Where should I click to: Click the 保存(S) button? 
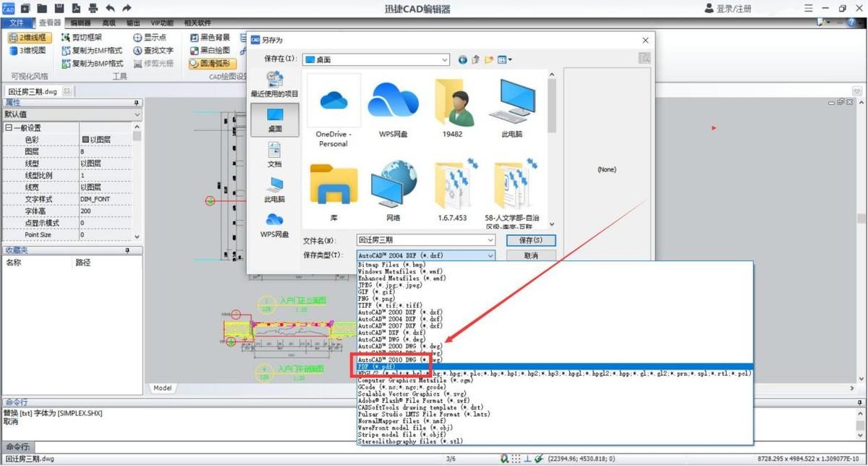pos(531,240)
